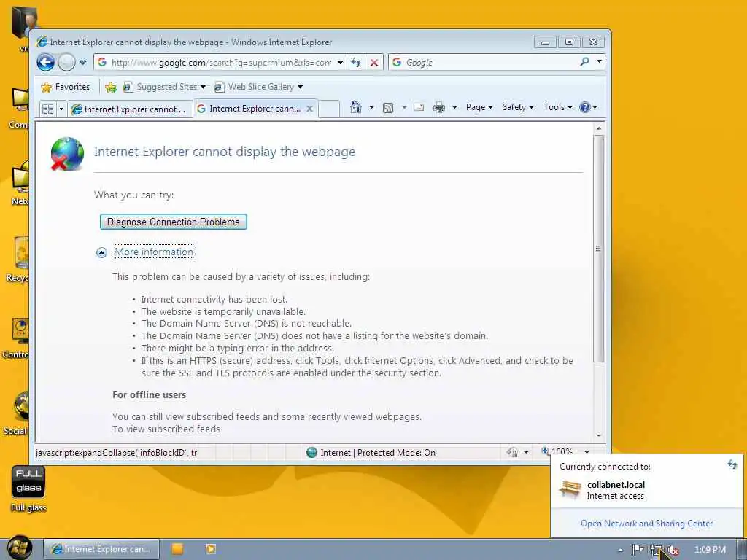
Task: Run search with the magnifier icon
Action: (584, 62)
